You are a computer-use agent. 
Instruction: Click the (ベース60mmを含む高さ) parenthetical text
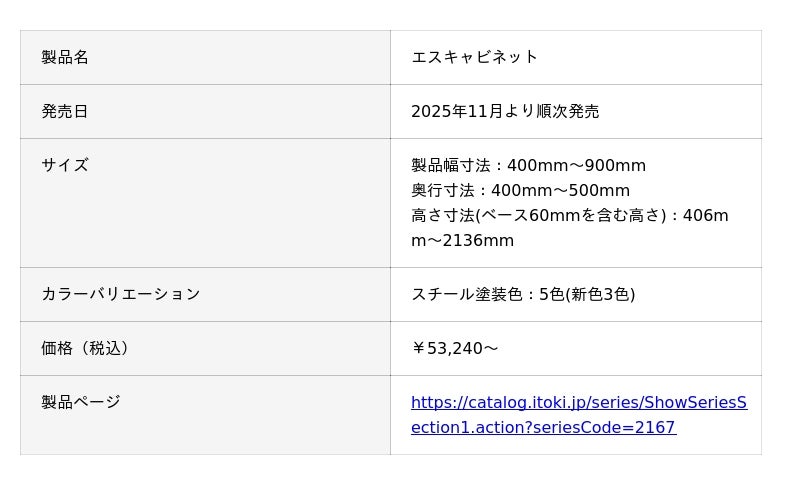pos(570,215)
